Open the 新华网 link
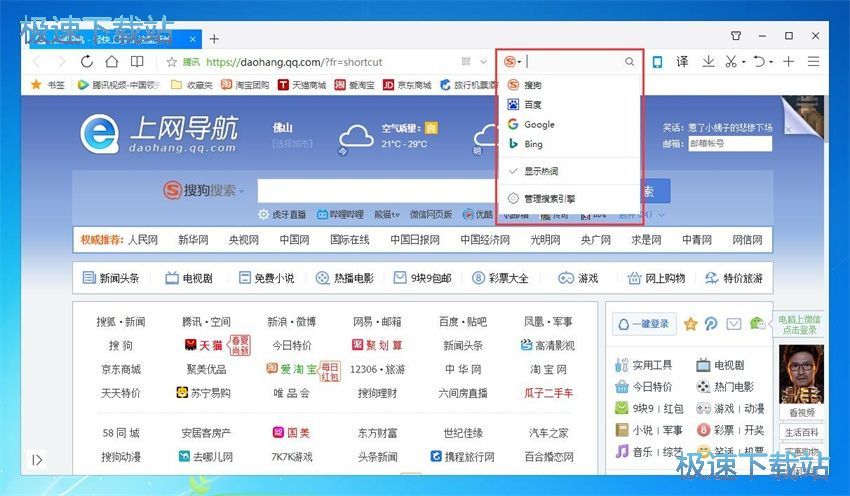This screenshot has width=850, height=496. tap(194, 240)
